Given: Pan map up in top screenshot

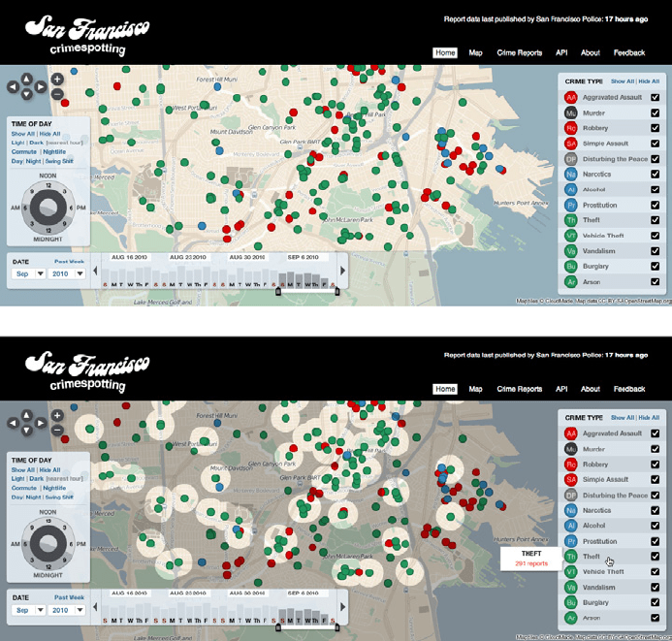Looking at the screenshot, I should (26, 79).
